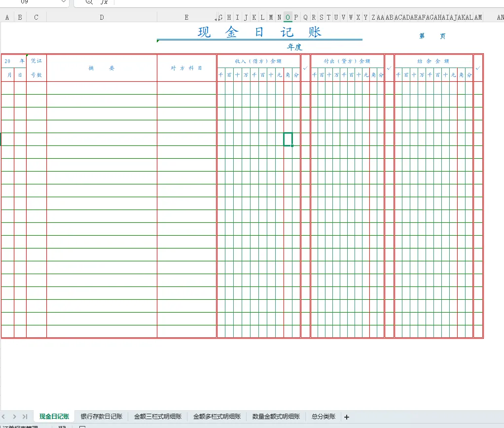Expand the name box dropdown arrow
The height and width of the screenshot is (428, 504).
[x=64, y=1]
